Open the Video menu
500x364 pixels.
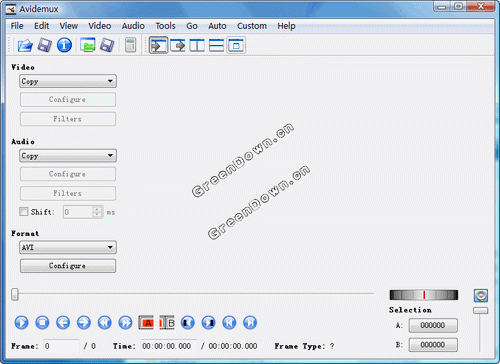(100, 26)
